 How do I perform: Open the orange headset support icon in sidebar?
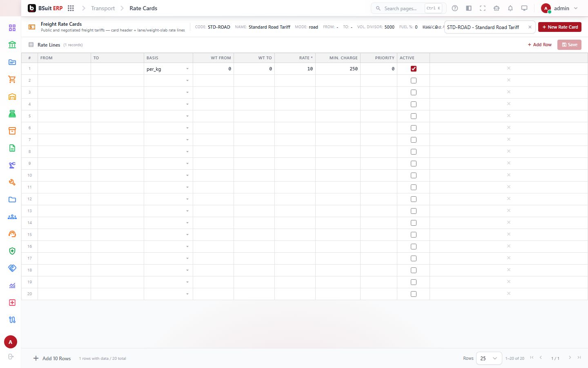(12, 234)
